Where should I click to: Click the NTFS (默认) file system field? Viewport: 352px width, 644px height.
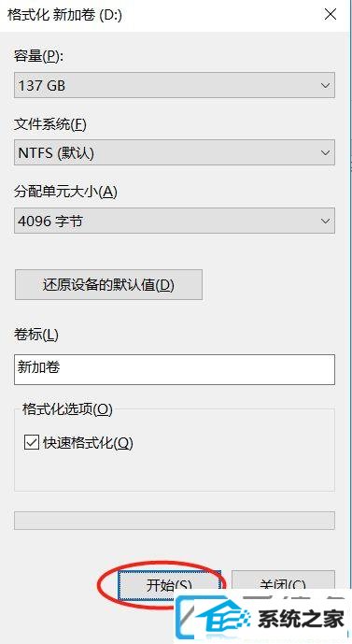(x=175, y=152)
